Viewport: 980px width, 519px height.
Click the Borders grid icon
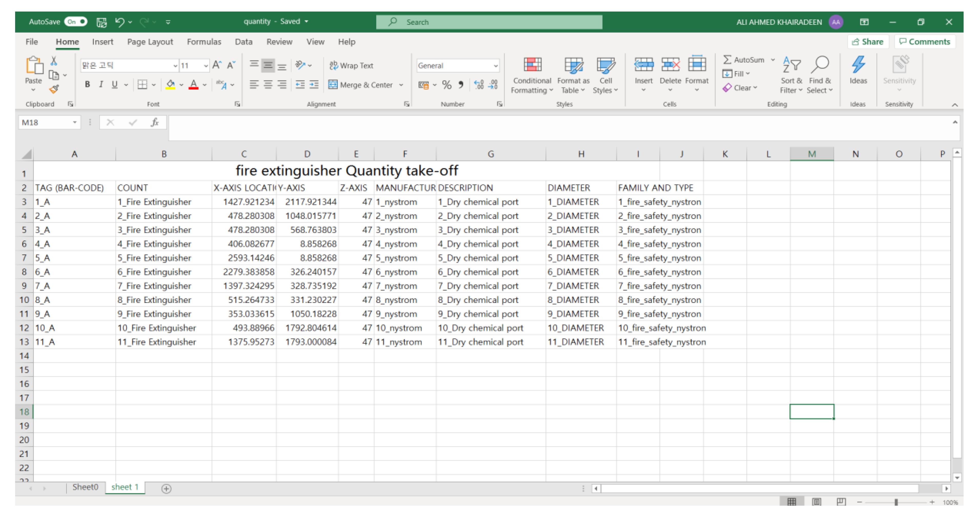(x=142, y=85)
